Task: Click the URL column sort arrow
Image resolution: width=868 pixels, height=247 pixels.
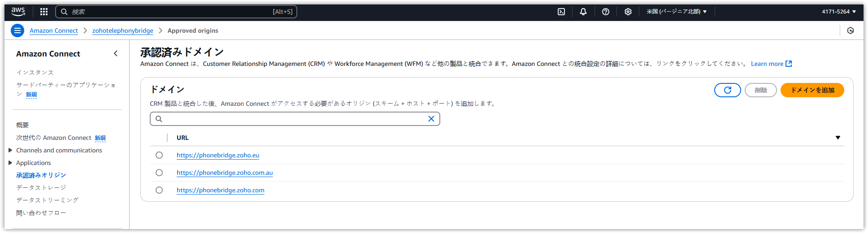Action: 838,138
